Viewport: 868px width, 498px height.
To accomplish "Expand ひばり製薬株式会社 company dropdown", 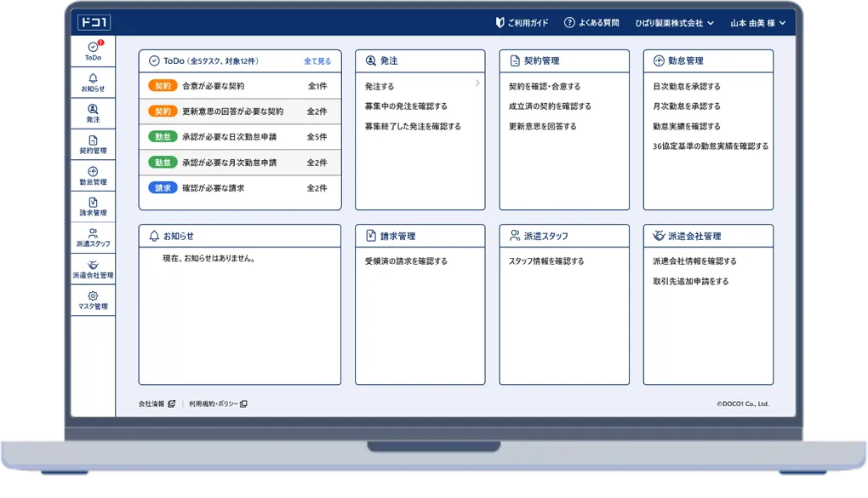I will pos(674,23).
